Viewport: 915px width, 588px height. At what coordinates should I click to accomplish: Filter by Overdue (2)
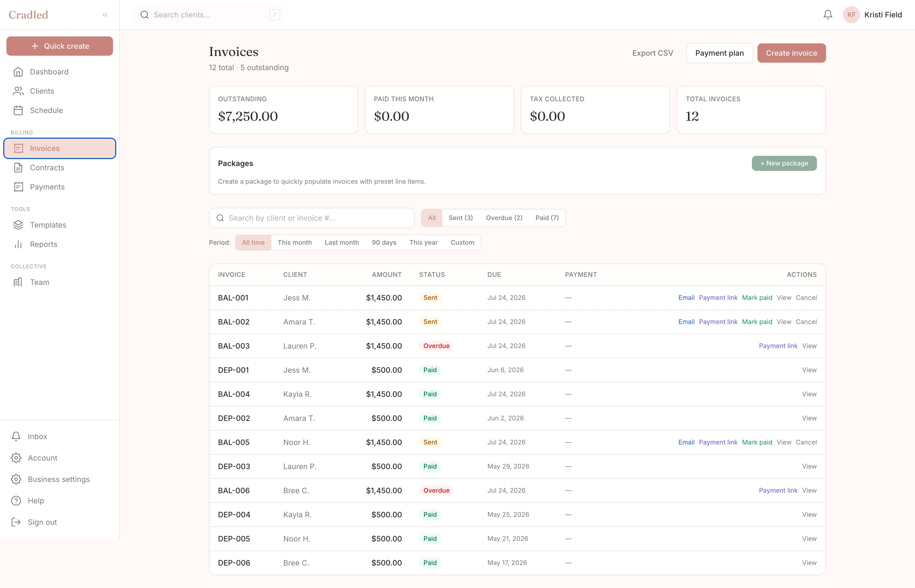click(504, 218)
